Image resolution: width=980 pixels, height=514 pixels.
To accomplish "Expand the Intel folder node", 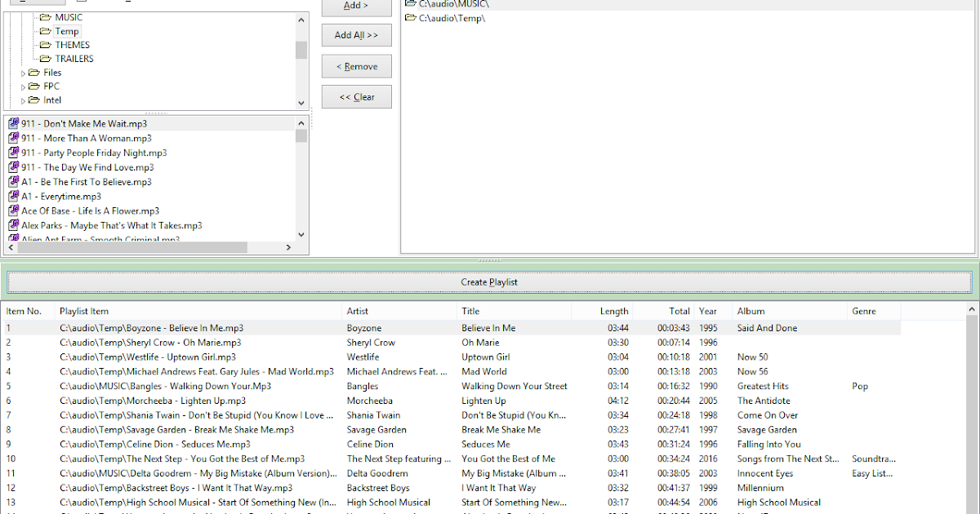I will (x=24, y=101).
